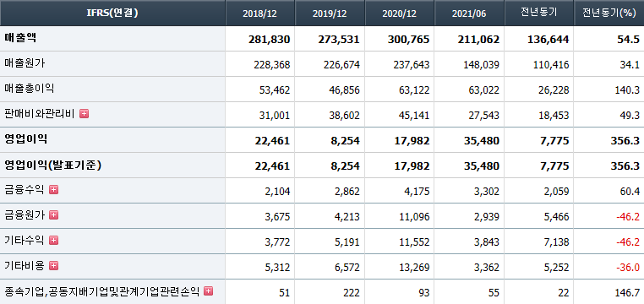Click the 매출액 row label
644x304 pixels.
coord(21,38)
